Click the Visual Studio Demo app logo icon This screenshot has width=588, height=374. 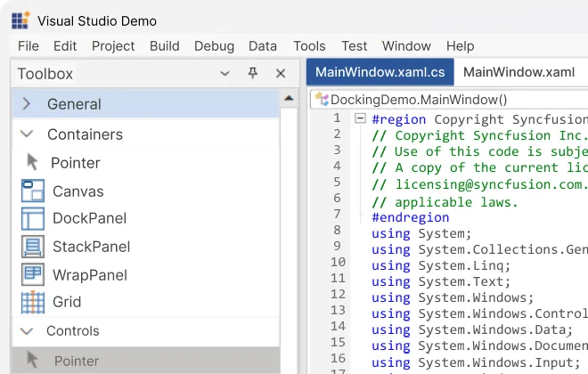[20, 20]
